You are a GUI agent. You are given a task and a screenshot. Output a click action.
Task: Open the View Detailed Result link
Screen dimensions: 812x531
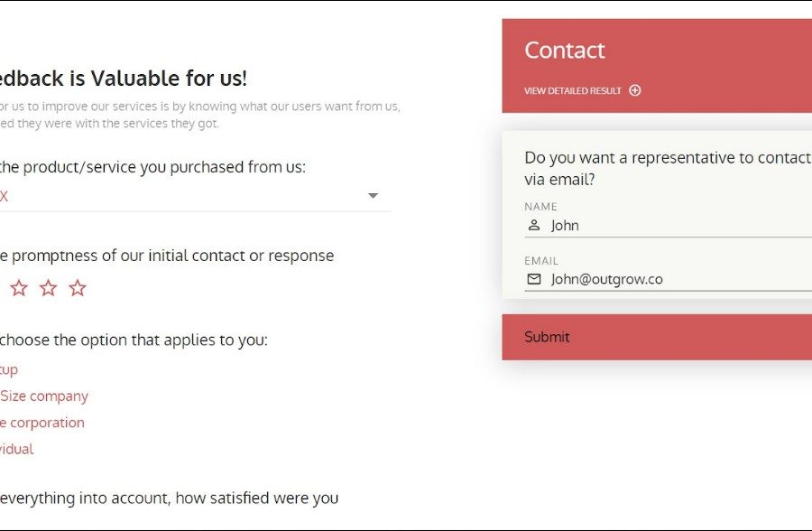click(573, 90)
